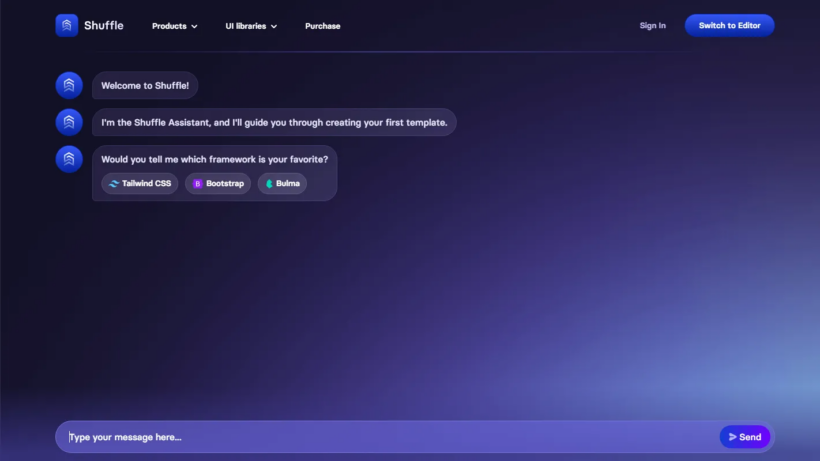The height and width of the screenshot is (461, 820).
Task: Open the Products menu
Action: point(175,26)
